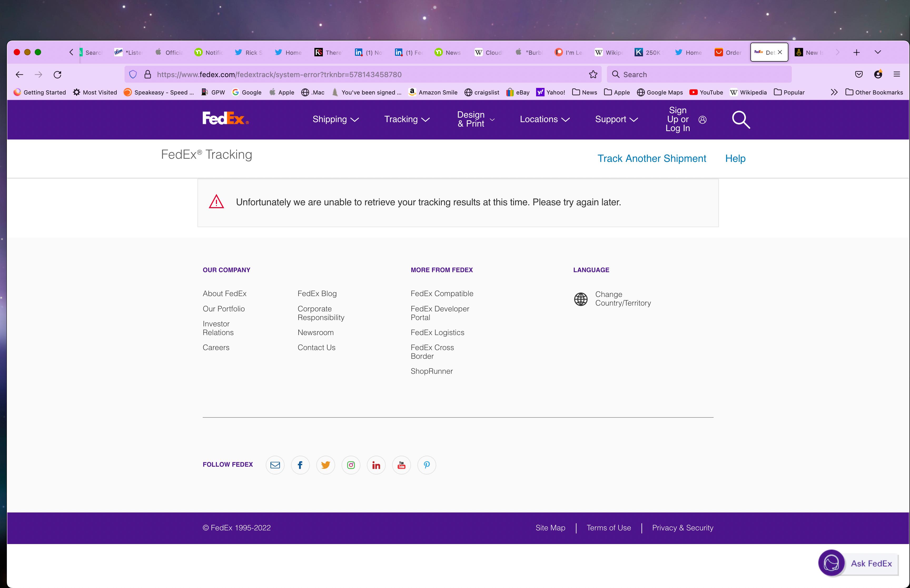The width and height of the screenshot is (910, 588).
Task: Switch to the New Is tab
Action: click(x=810, y=52)
